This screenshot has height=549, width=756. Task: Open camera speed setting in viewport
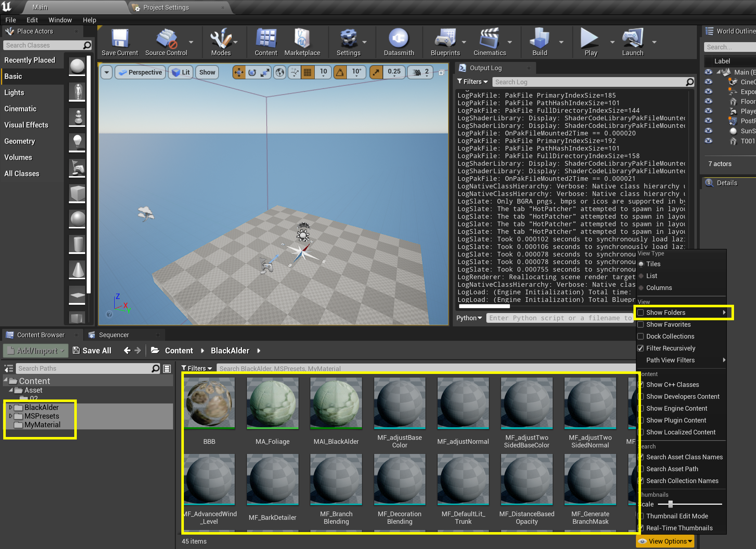[x=420, y=72]
